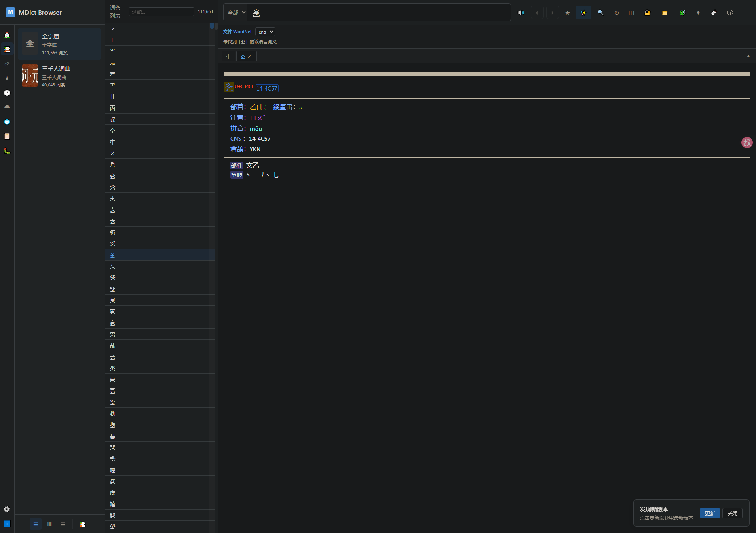The image size is (756, 533).
Task: Open the globe icon in sidebar
Action: coord(7,122)
